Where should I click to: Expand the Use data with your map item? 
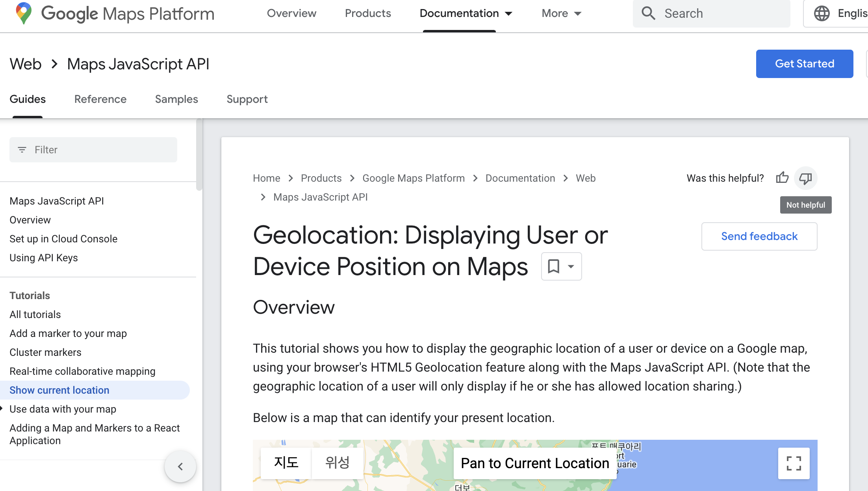point(2,408)
